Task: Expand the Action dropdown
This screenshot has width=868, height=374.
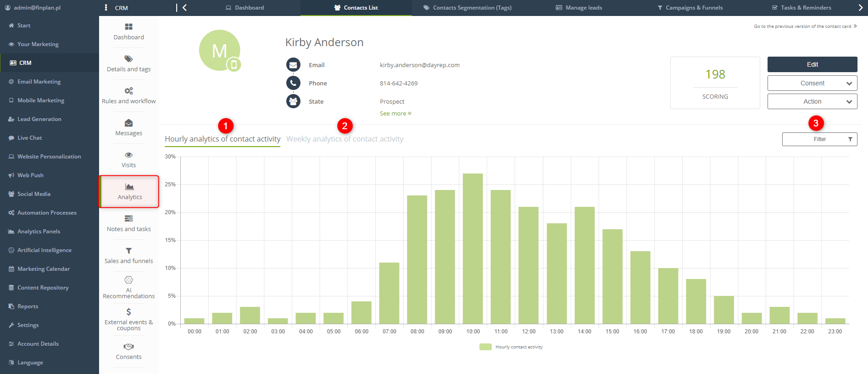Action: (x=812, y=101)
